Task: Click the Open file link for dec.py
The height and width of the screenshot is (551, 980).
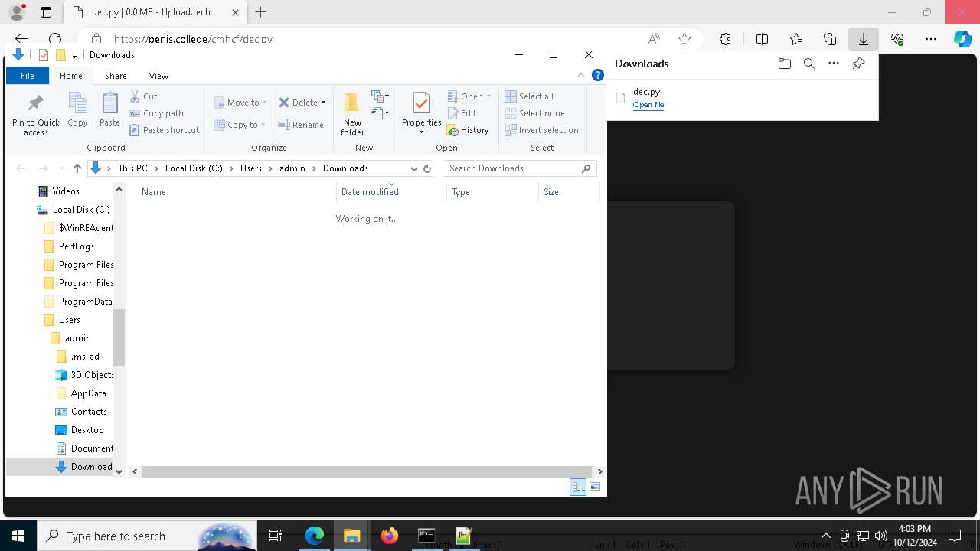Action: click(x=648, y=105)
